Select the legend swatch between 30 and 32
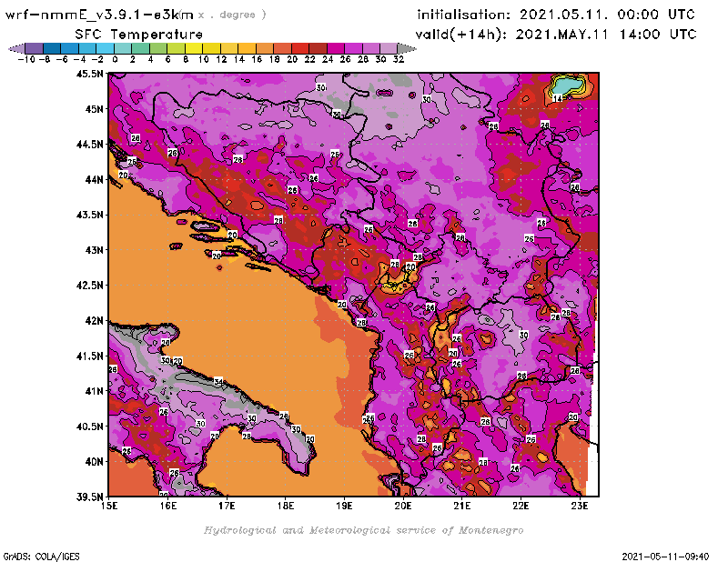 [389, 49]
